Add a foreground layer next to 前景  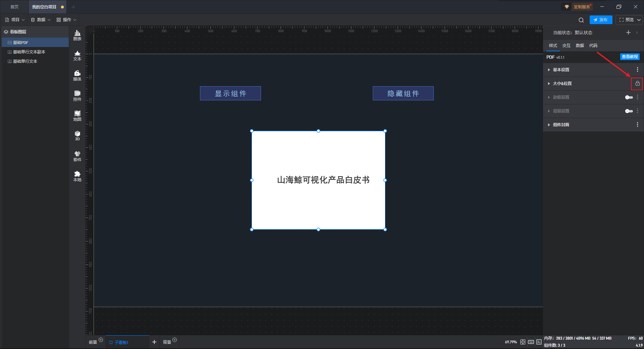point(101,340)
